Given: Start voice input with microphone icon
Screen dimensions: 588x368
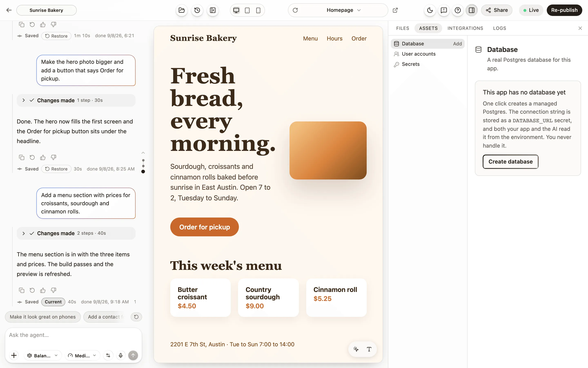Looking at the screenshot, I should click(x=120, y=356).
